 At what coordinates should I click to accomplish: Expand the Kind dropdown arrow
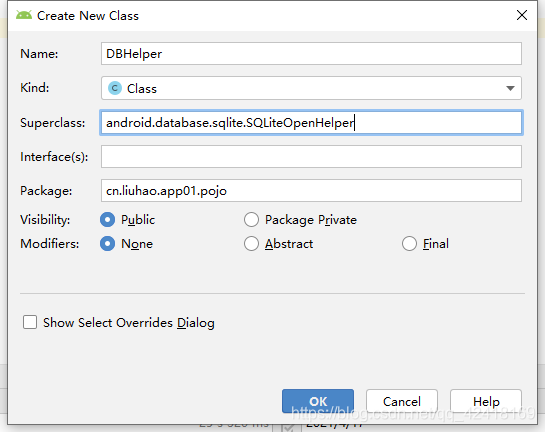point(510,88)
